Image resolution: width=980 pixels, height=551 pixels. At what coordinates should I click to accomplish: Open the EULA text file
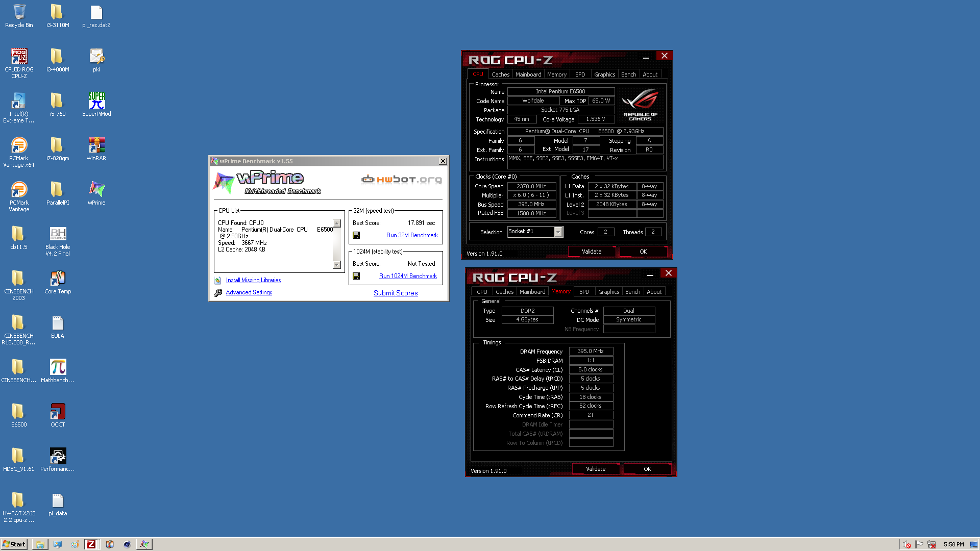[58, 327]
